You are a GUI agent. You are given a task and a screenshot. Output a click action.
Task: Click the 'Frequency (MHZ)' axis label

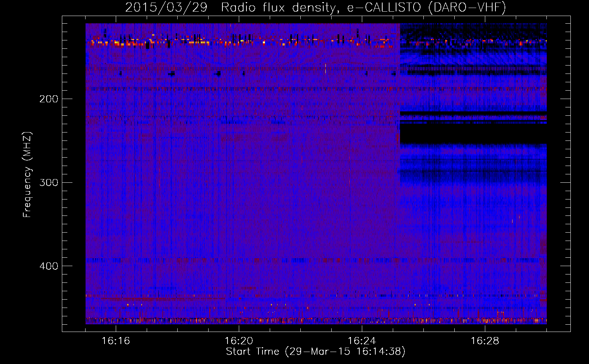tap(27, 175)
